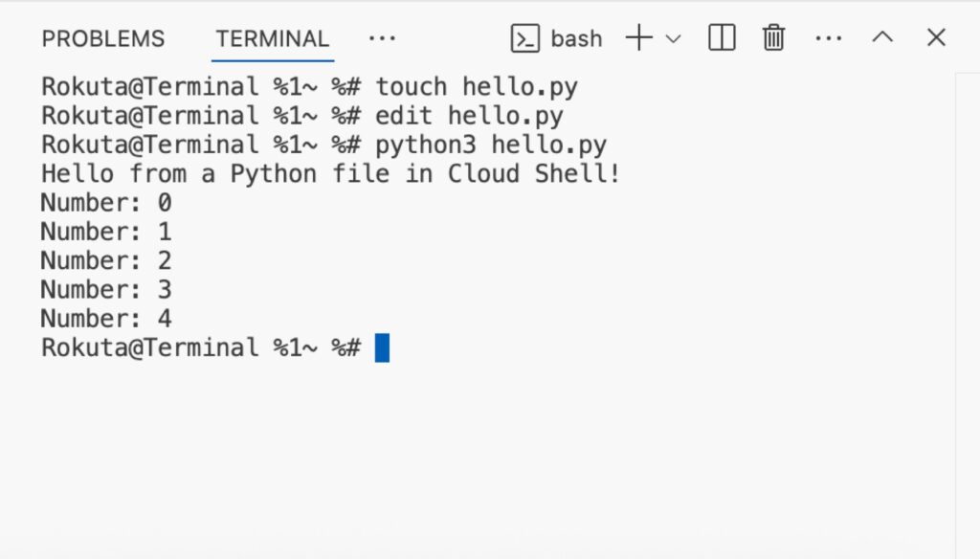Click the 'edit hello.py' command line
This screenshot has width=980, height=559.
tap(302, 116)
